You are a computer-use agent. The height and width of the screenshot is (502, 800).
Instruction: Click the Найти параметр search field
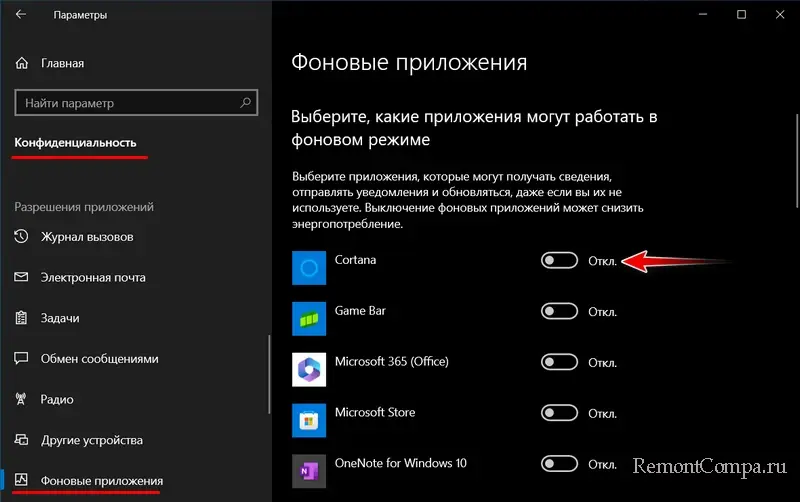(x=136, y=103)
